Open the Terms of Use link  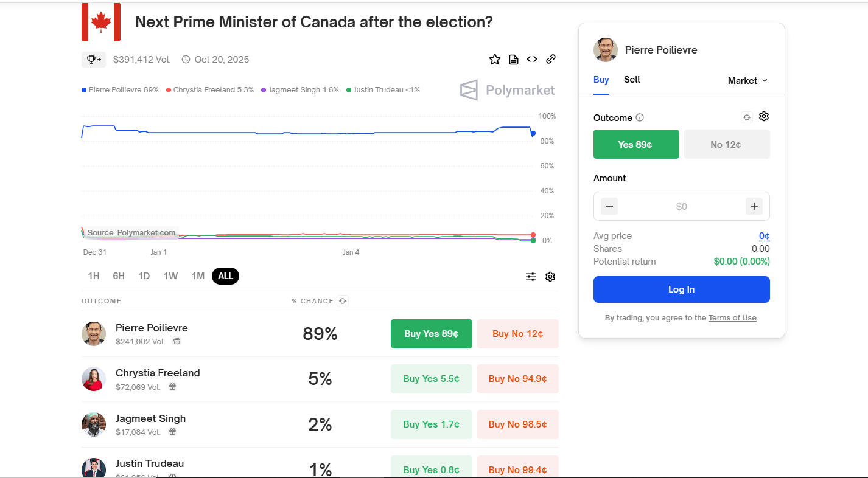click(732, 318)
